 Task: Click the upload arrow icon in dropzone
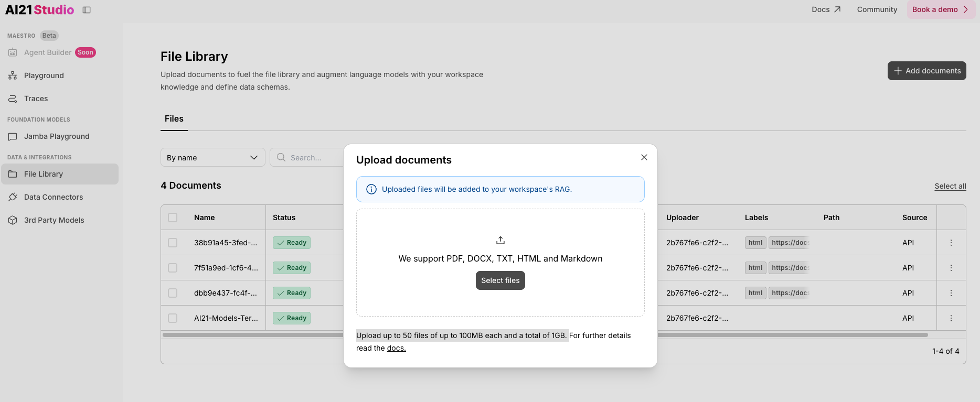tap(500, 240)
